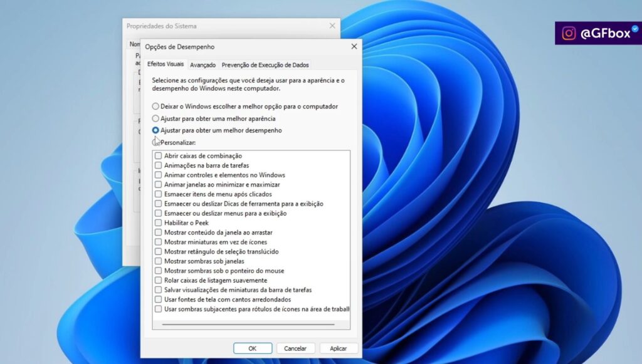The width and height of the screenshot is (642, 364).
Task: Tick 'Esmaecer ou deslizar Dicas de ferramenta' checkbox
Action: click(158, 204)
